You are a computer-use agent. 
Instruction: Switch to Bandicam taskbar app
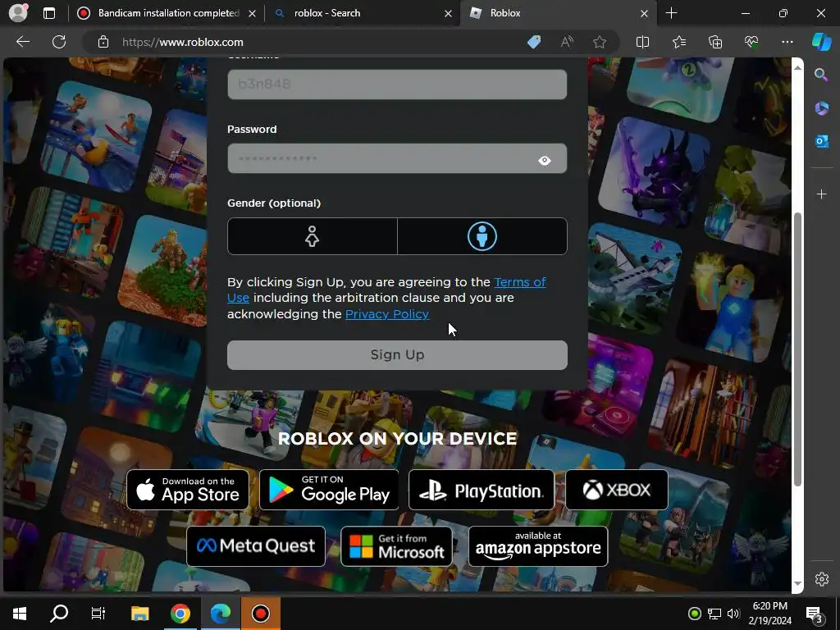click(x=261, y=614)
